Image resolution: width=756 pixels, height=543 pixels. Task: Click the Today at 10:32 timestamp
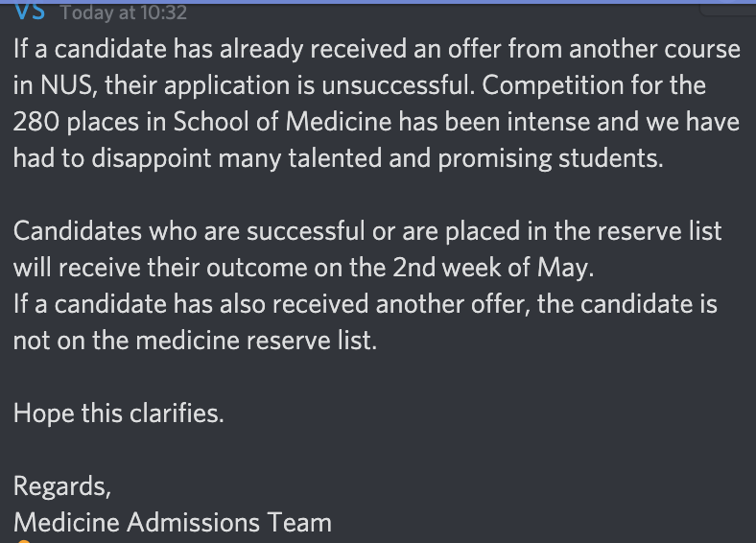(x=123, y=12)
